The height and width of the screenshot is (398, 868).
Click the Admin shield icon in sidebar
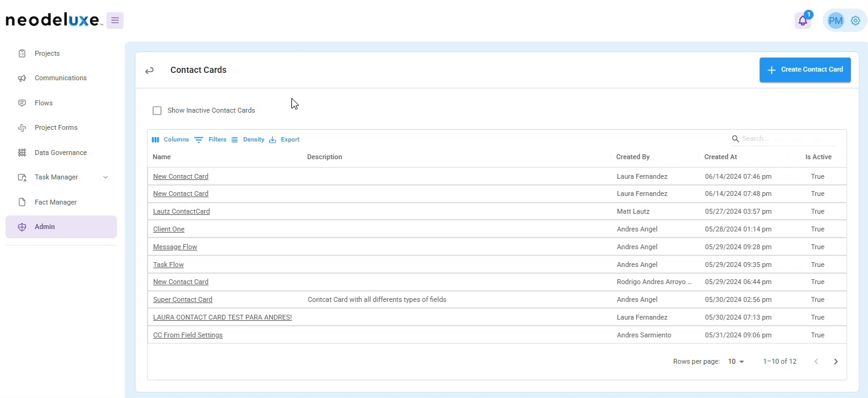click(x=22, y=227)
